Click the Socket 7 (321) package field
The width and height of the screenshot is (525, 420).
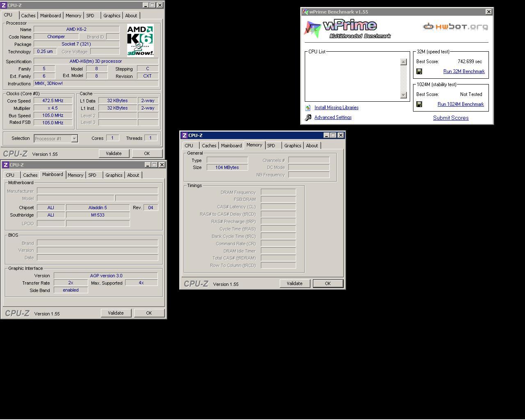click(76, 44)
